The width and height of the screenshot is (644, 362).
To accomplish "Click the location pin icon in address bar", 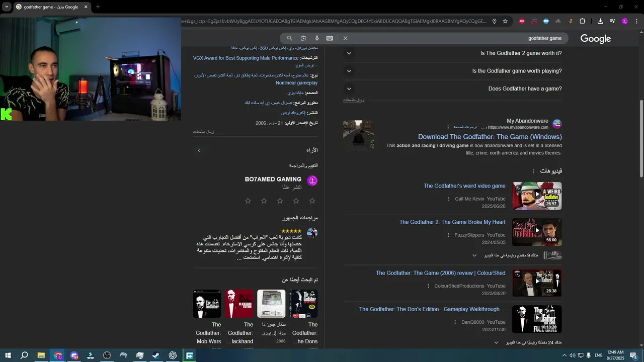I will 494,21.
